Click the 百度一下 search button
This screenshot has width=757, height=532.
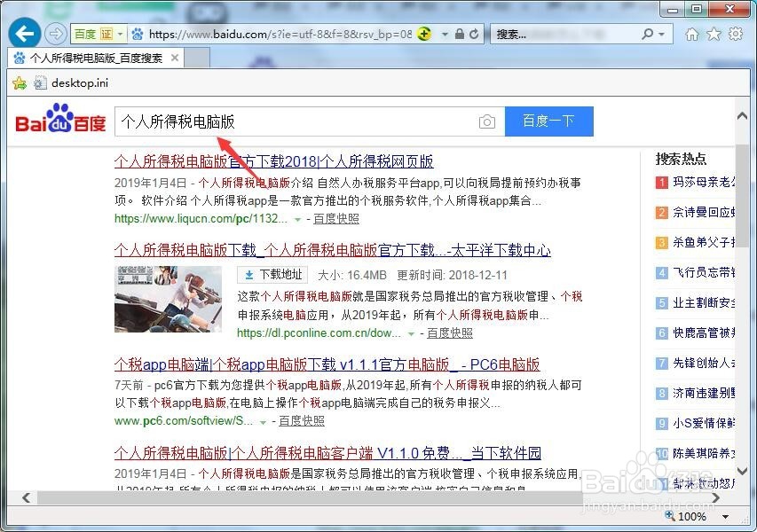click(549, 121)
